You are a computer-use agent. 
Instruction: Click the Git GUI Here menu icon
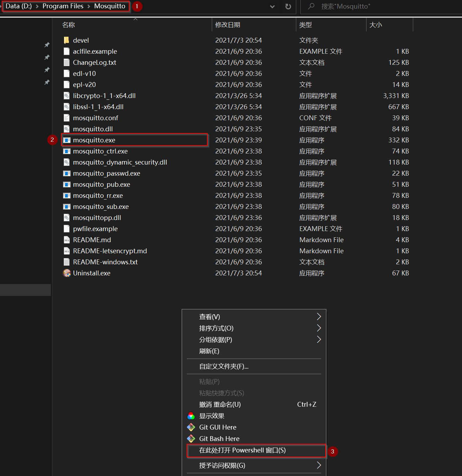click(191, 427)
